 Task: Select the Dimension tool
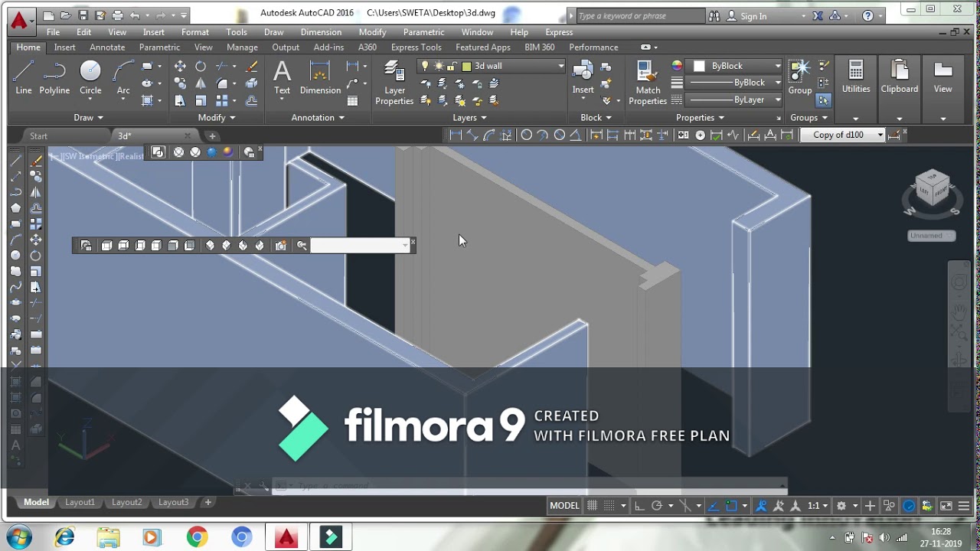pos(320,78)
